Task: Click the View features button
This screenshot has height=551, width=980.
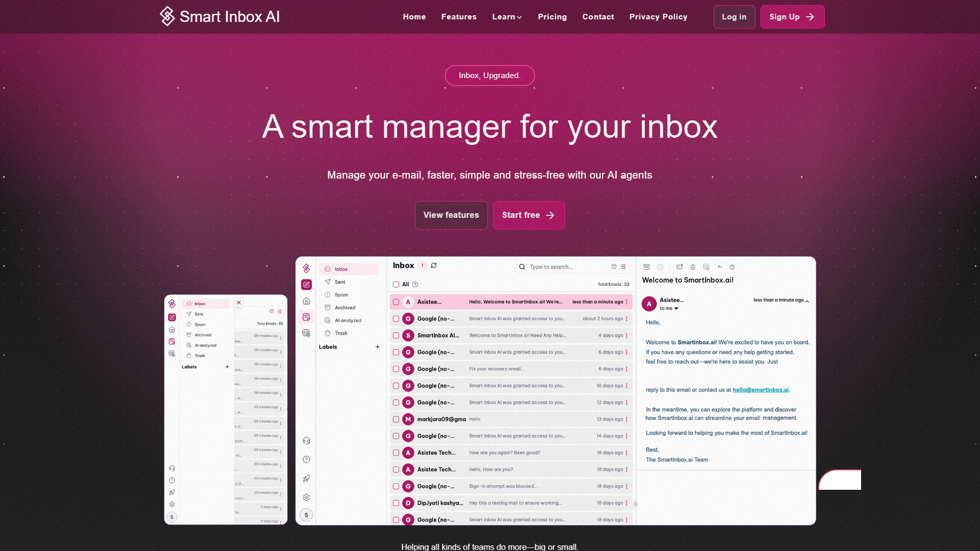Action: point(451,215)
